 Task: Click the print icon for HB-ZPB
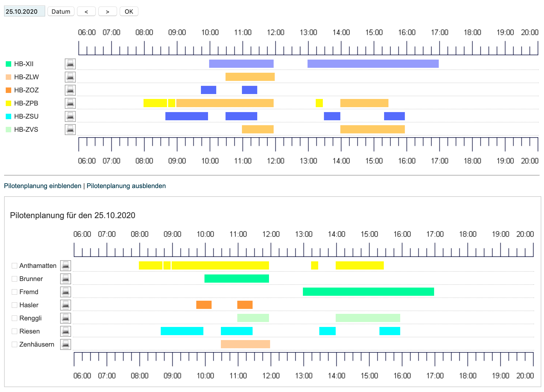pyautogui.click(x=70, y=103)
